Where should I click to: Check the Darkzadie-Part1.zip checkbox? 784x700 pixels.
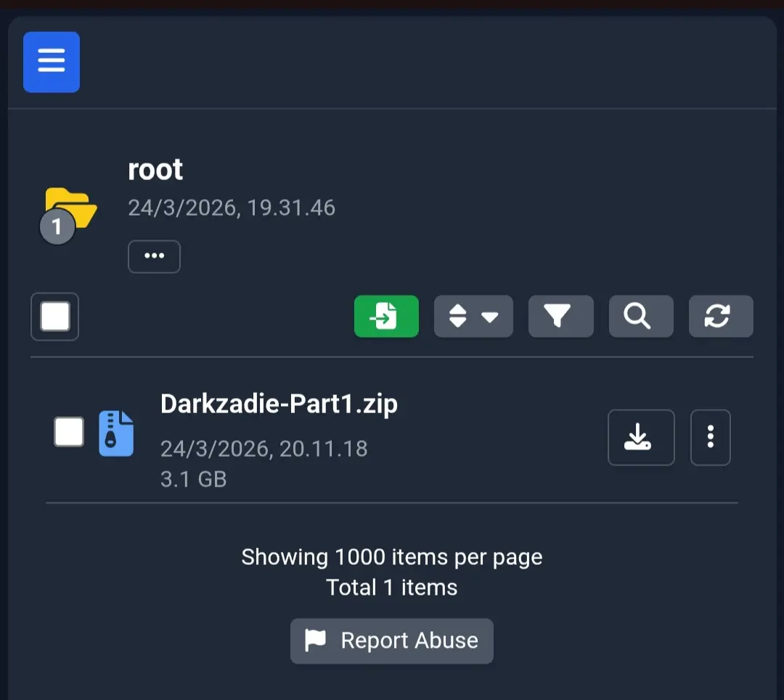point(69,431)
